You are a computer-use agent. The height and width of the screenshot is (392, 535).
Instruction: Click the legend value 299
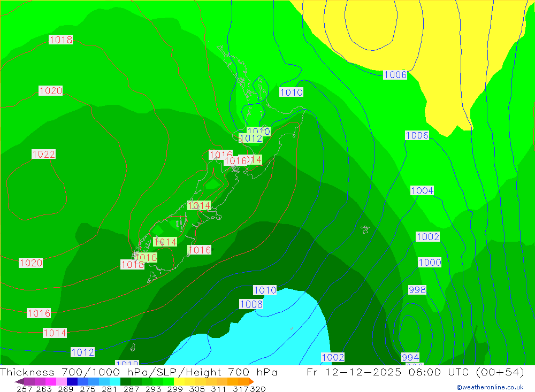[x=175, y=389]
